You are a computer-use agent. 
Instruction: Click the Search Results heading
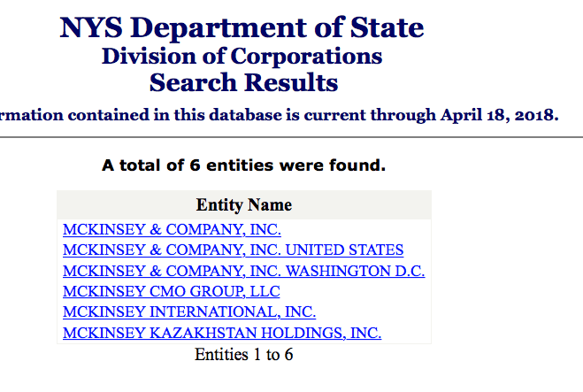pos(243,83)
